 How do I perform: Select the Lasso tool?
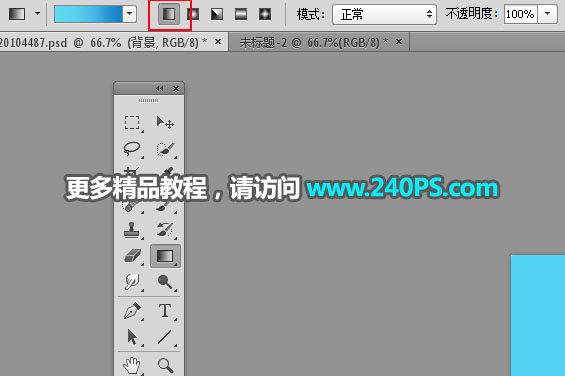point(132,149)
